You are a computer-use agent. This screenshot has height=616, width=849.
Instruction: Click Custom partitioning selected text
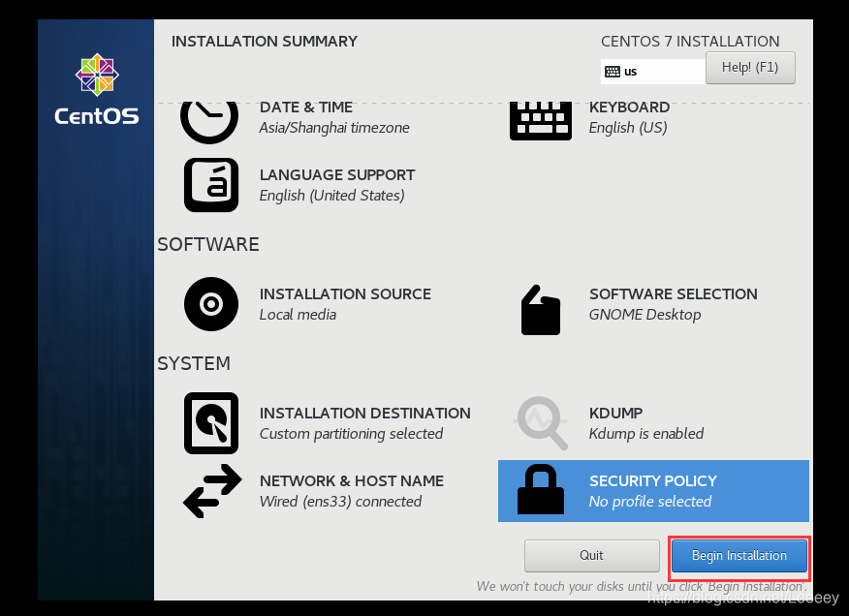click(x=351, y=434)
